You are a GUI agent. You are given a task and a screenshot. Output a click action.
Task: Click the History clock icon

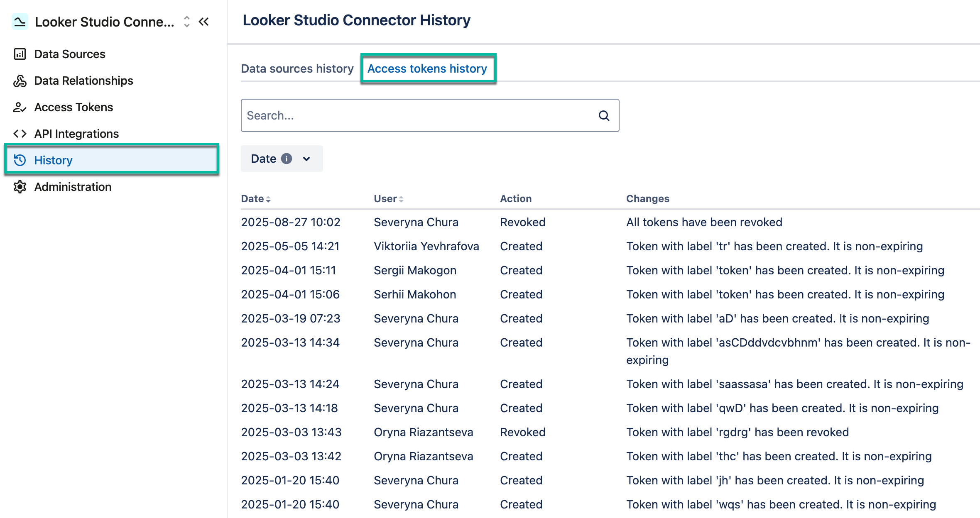click(20, 160)
